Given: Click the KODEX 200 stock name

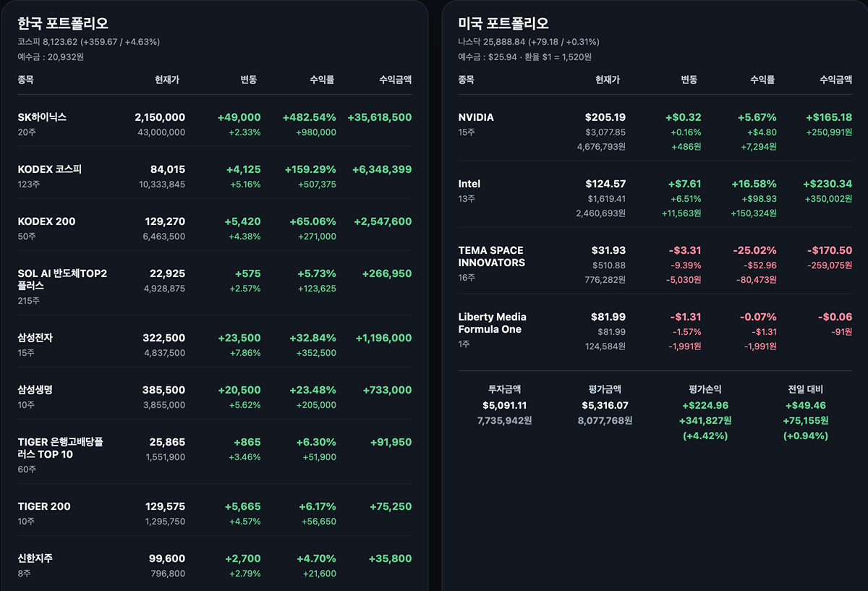Looking at the screenshot, I should coord(46,221).
